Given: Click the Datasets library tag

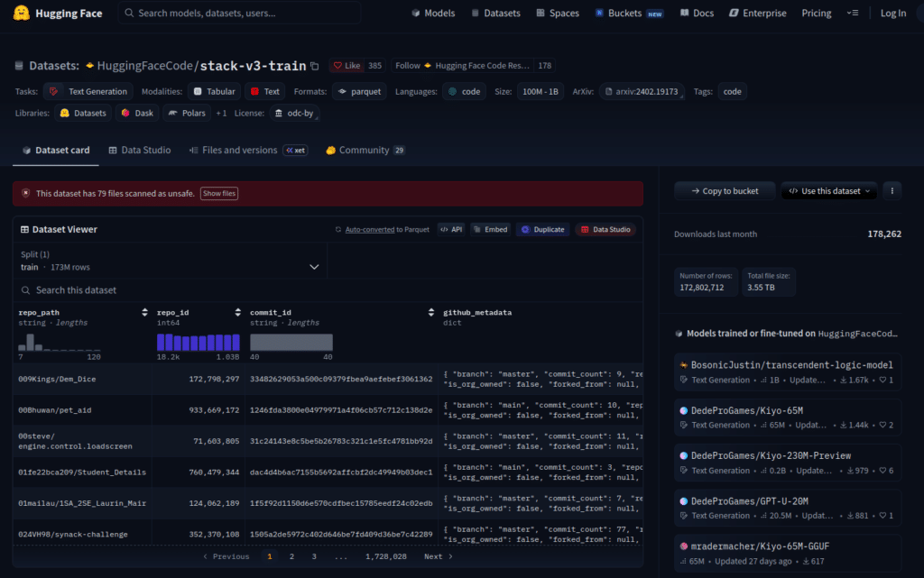Looking at the screenshot, I should (x=83, y=113).
